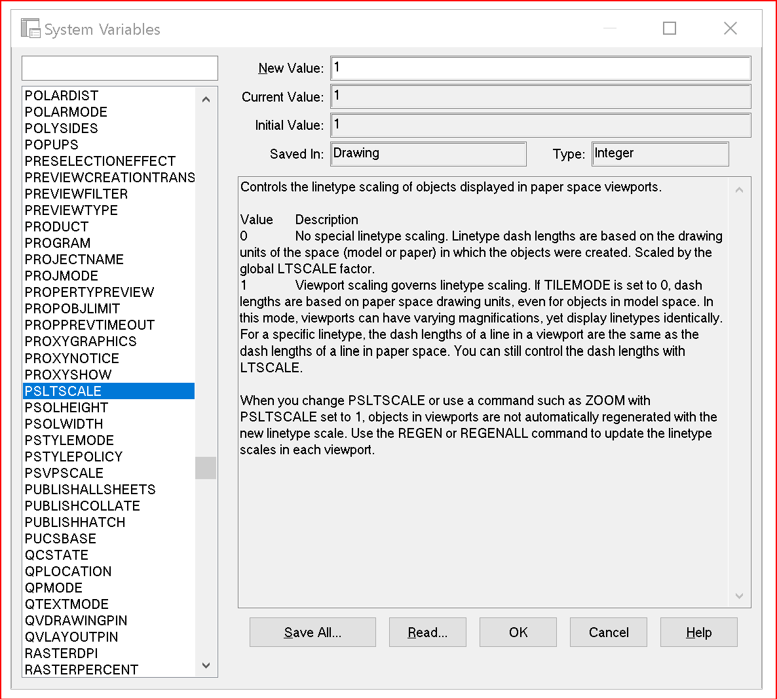Click the System Variables title bar icon

[30, 28]
